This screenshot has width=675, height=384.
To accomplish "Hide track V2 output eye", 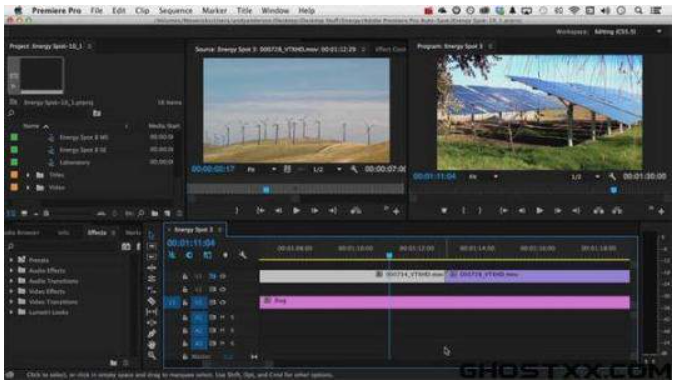I will click(x=223, y=289).
